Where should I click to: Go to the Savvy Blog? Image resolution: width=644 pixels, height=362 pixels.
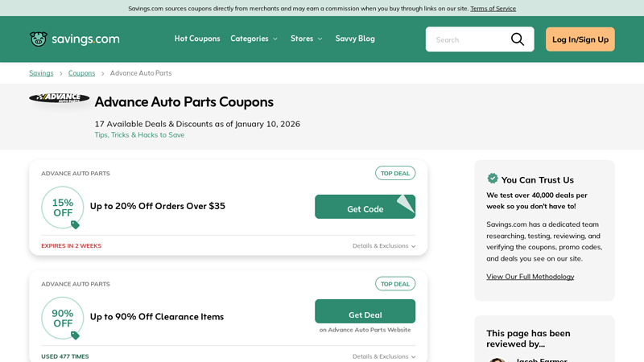pyautogui.click(x=355, y=39)
